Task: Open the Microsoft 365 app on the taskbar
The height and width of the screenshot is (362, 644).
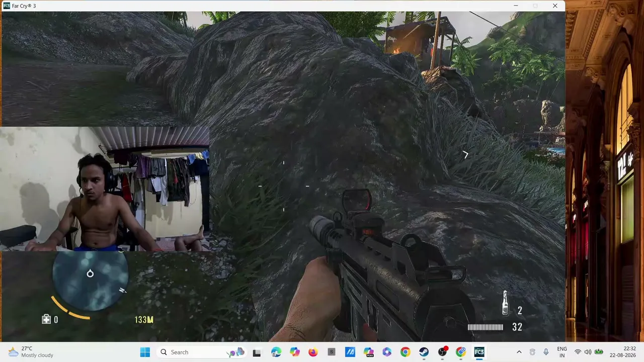Action: click(368, 352)
